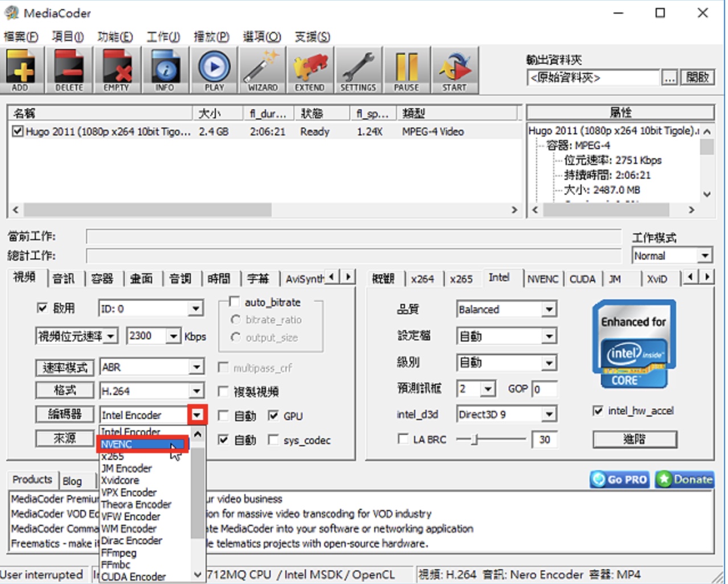728x584 pixels.
Task: Select the output_size radio button
Action: click(x=235, y=337)
